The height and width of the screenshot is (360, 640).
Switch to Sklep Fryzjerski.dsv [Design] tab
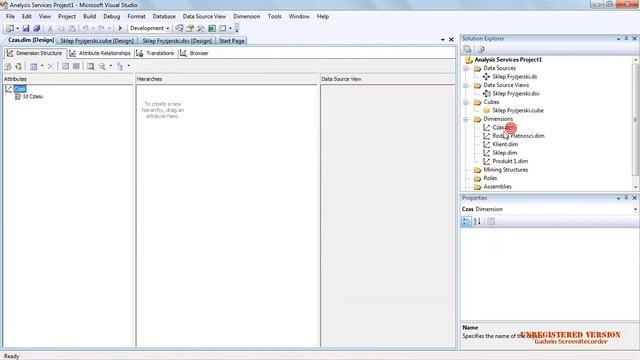tap(177, 41)
